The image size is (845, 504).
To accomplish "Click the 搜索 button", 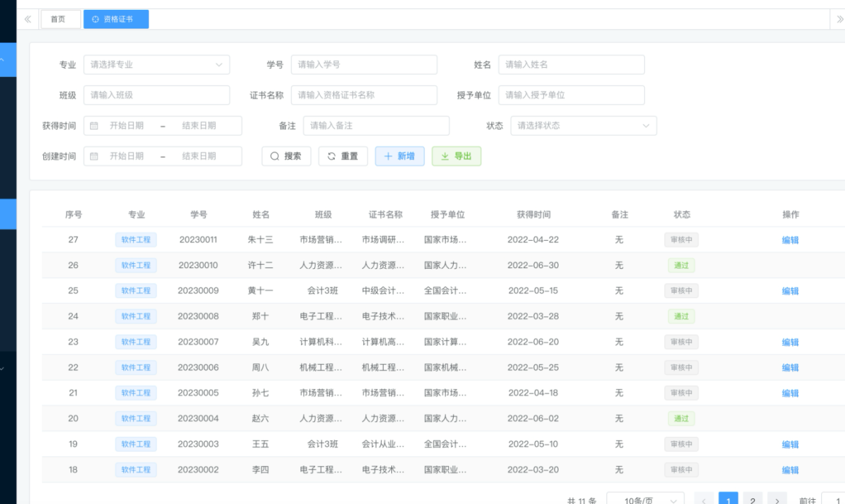I will coord(286,156).
